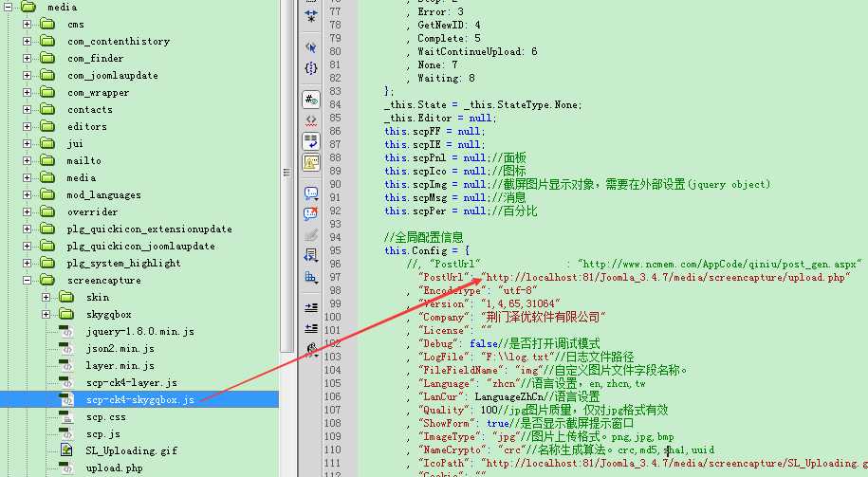Screen dimensions: 868x477
Task: Click the PostUrl localhost upload.php string
Action: 667,277
